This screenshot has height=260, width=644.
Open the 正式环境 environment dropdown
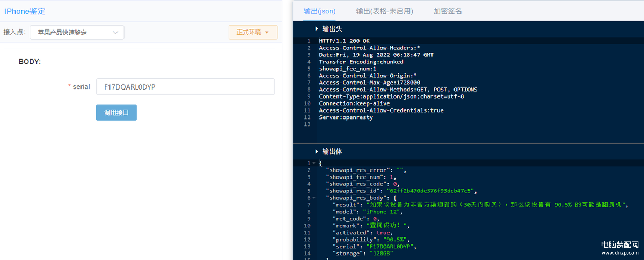pyautogui.click(x=253, y=32)
